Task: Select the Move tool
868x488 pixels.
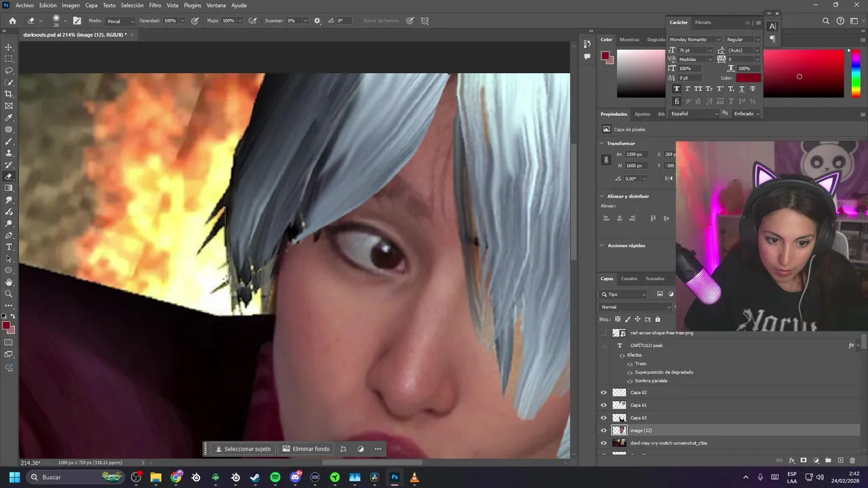Action: pos(9,47)
